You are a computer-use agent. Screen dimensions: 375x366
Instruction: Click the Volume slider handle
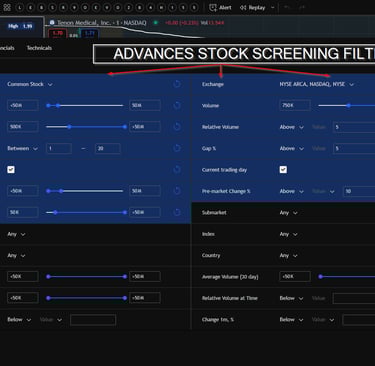click(x=348, y=106)
